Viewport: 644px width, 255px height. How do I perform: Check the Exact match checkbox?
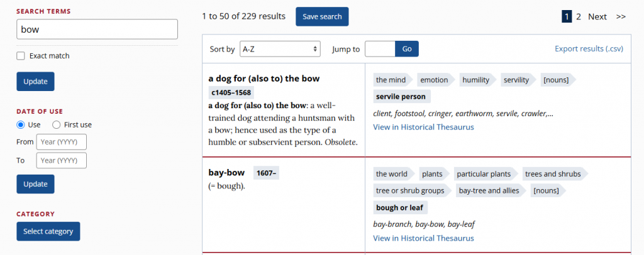(x=21, y=56)
